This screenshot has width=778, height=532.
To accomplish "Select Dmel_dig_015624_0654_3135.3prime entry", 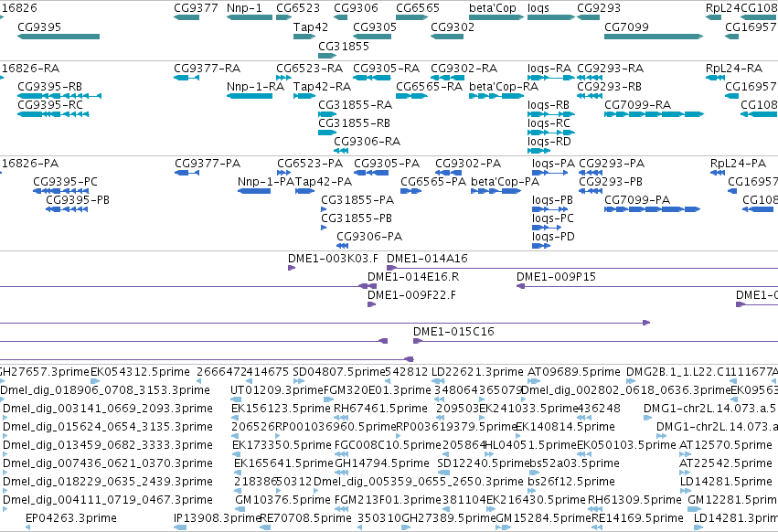I will click(108, 427).
